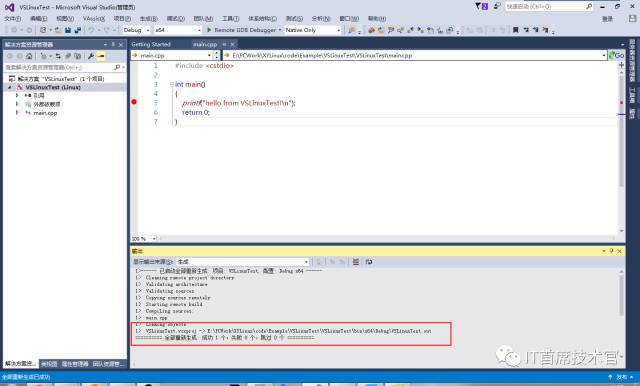Image resolution: width=640 pixels, height=386 pixels.
Task: Expand the Remote GDB Debugger target arrow
Action: pos(280,30)
